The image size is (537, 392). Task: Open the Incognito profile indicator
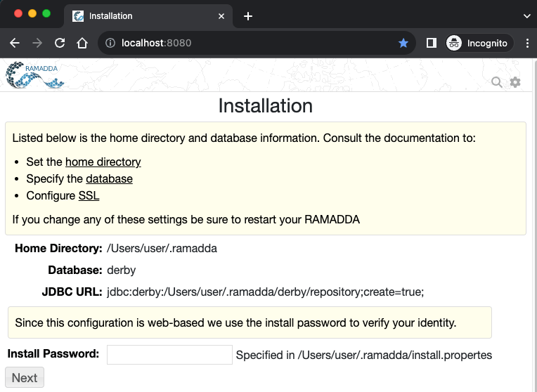coord(479,43)
